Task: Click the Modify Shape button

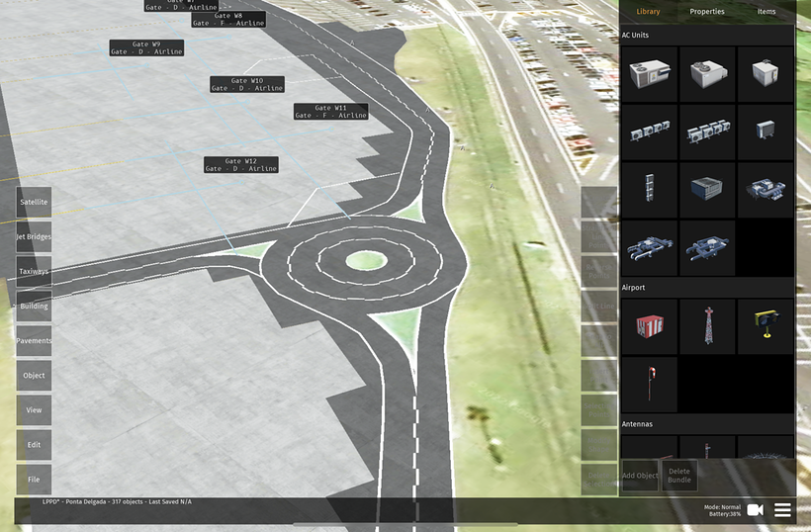Action: (x=599, y=445)
